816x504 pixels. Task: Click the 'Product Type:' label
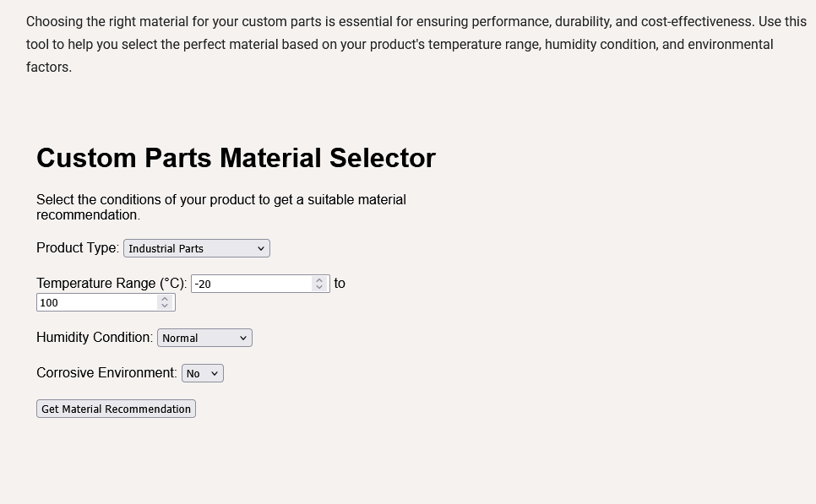pos(78,247)
